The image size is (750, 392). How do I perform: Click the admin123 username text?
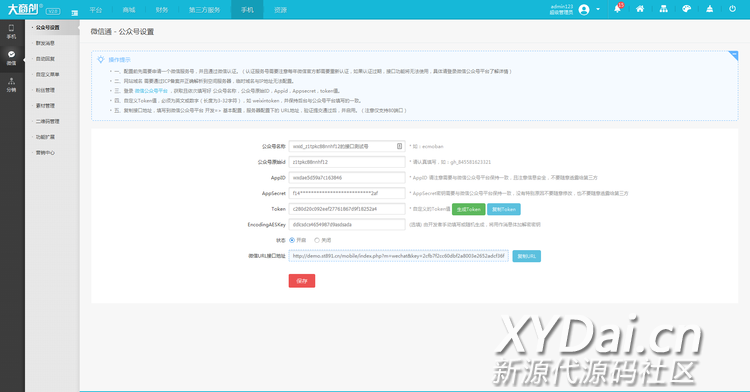coord(562,7)
